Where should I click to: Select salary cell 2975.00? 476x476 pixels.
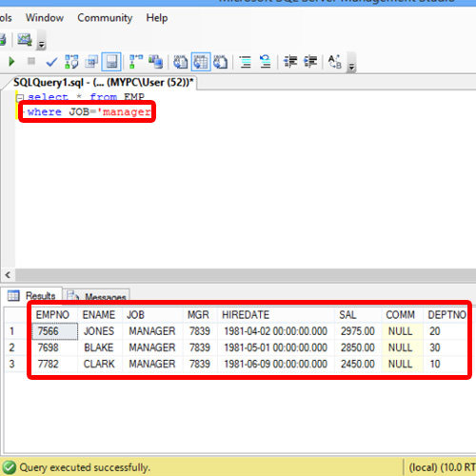pyautogui.click(x=358, y=331)
